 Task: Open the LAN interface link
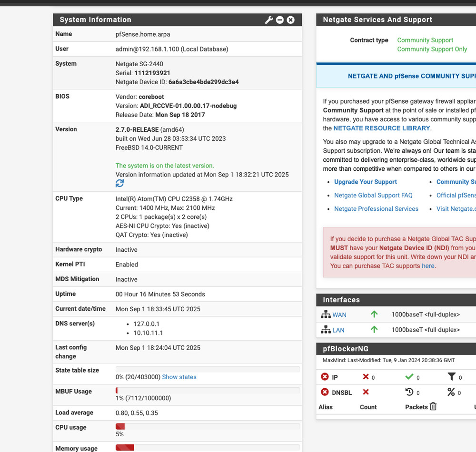click(x=338, y=330)
